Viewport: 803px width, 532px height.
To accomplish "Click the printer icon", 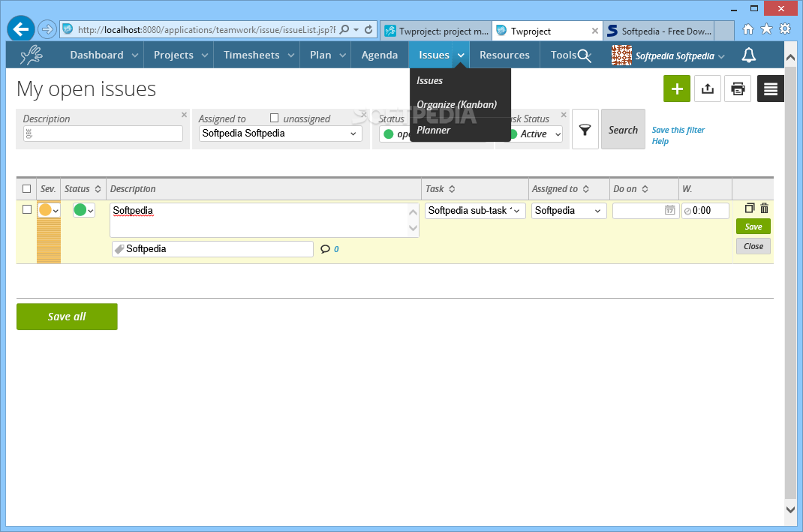I will [x=738, y=89].
